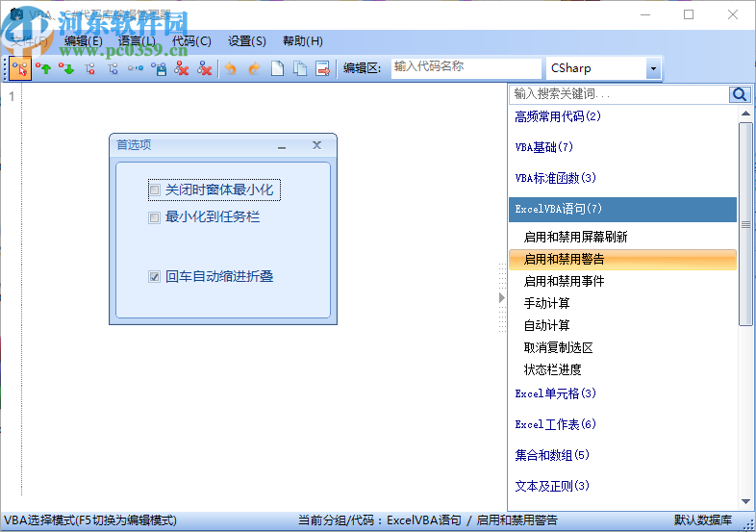The image size is (756, 532).
Task: Minimize the main application window
Action: (x=645, y=15)
